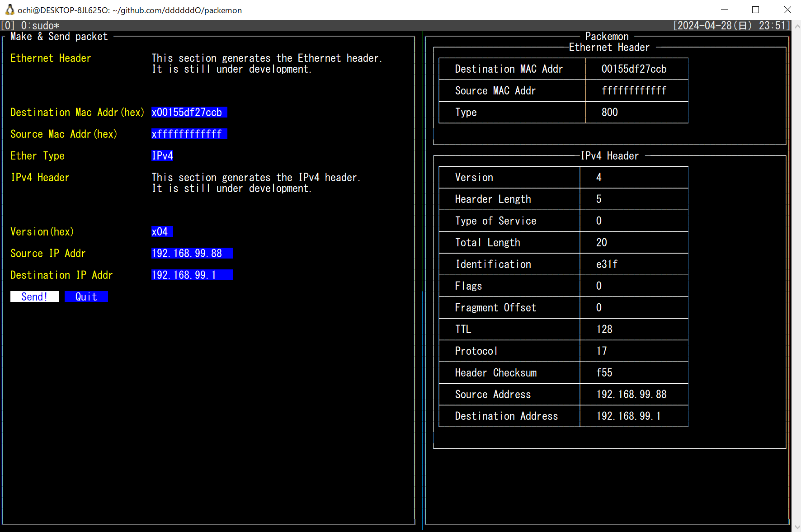
Task: Click the Linux penguin icon in title bar
Action: point(9,9)
